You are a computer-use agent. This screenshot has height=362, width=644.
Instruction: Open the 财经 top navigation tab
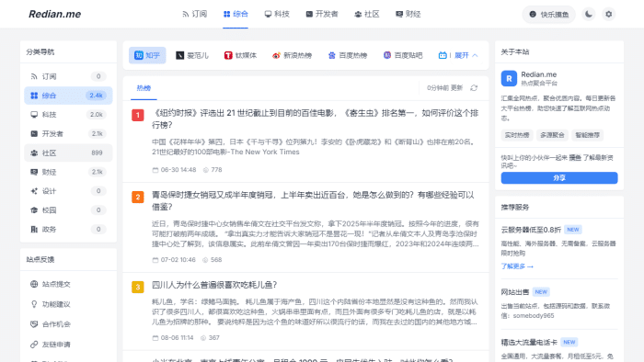point(408,14)
